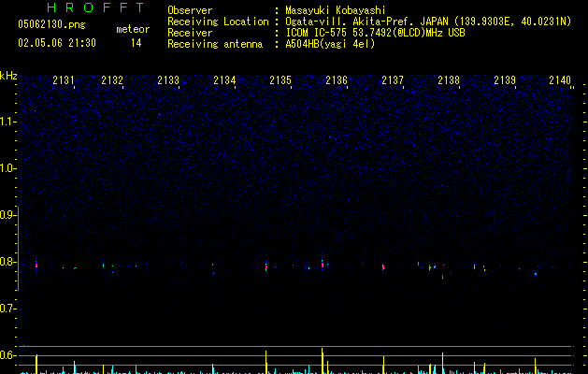Screen dimensions: 588x374
Task: Click the A504HB(yagi 4el) antenna text
Action: click(330, 44)
